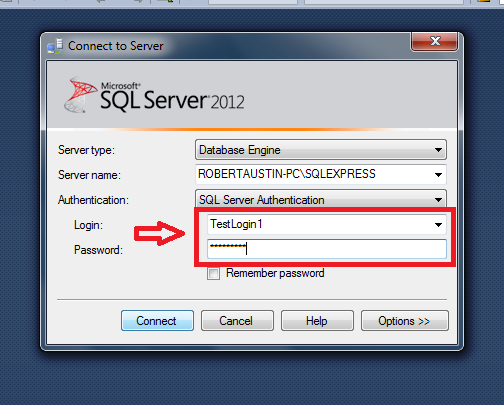The width and height of the screenshot is (504, 405).
Task: Open the Server type dropdown
Action: click(321, 150)
